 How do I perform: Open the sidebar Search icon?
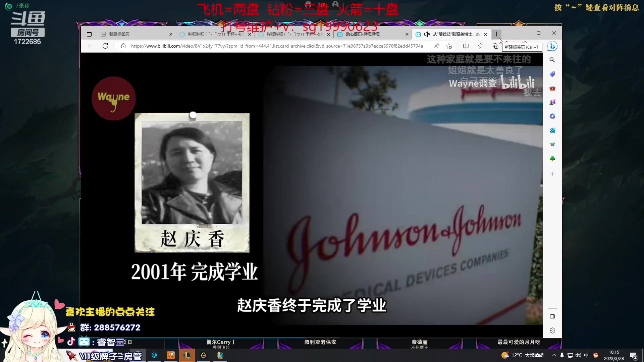tap(552, 60)
